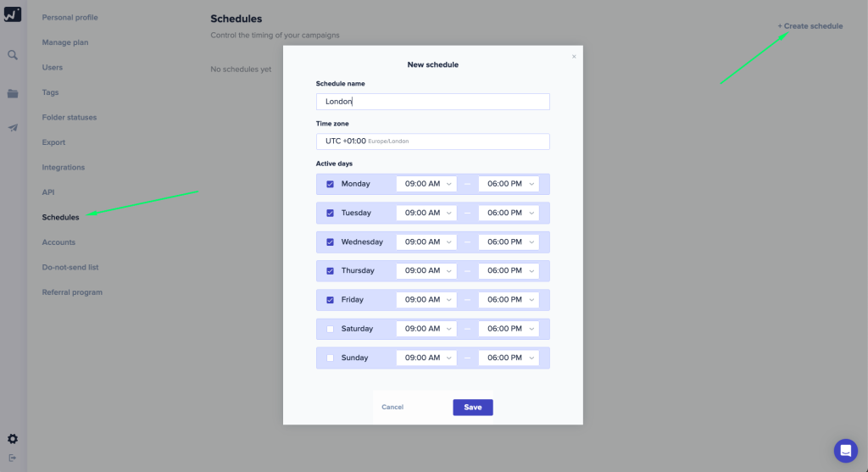
Task: Open the chat support bubble icon
Action: point(845,450)
